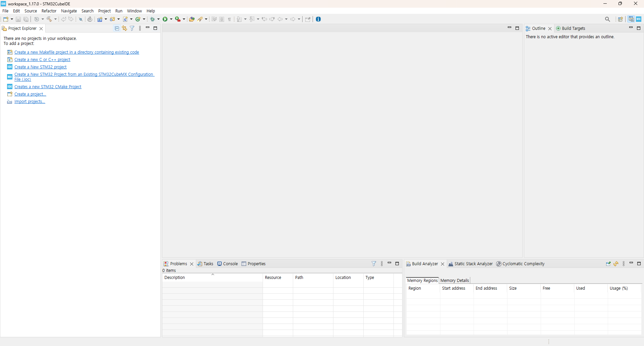
Task: Click 'Import projects...' link
Action: [x=30, y=102]
